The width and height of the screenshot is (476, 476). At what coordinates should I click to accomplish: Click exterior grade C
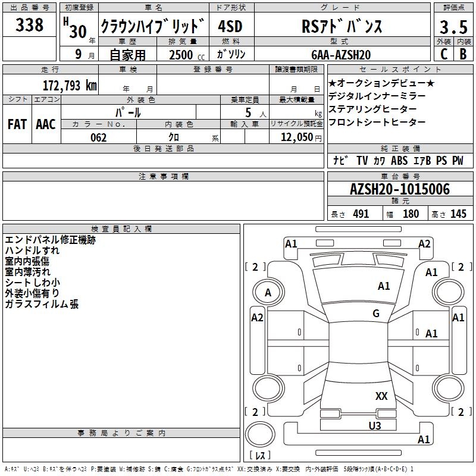(x=443, y=54)
